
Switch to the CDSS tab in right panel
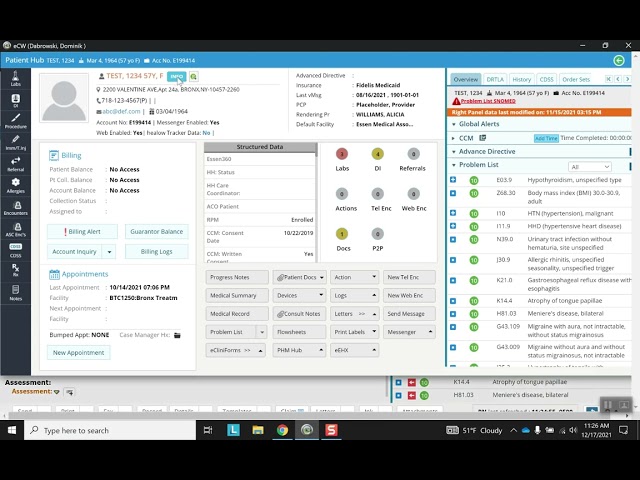coord(546,79)
